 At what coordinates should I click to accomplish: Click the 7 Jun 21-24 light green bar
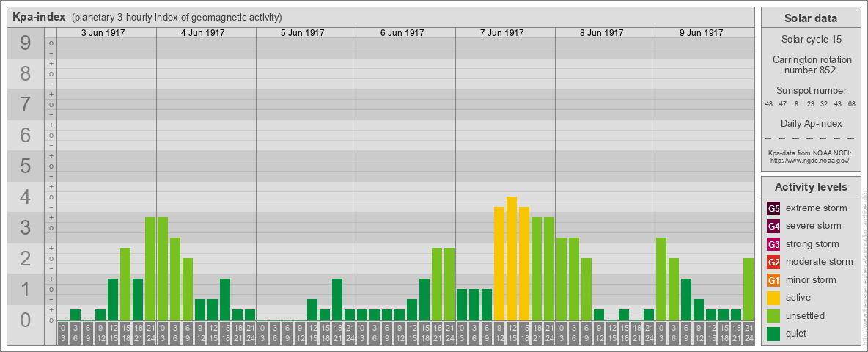(548, 269)
